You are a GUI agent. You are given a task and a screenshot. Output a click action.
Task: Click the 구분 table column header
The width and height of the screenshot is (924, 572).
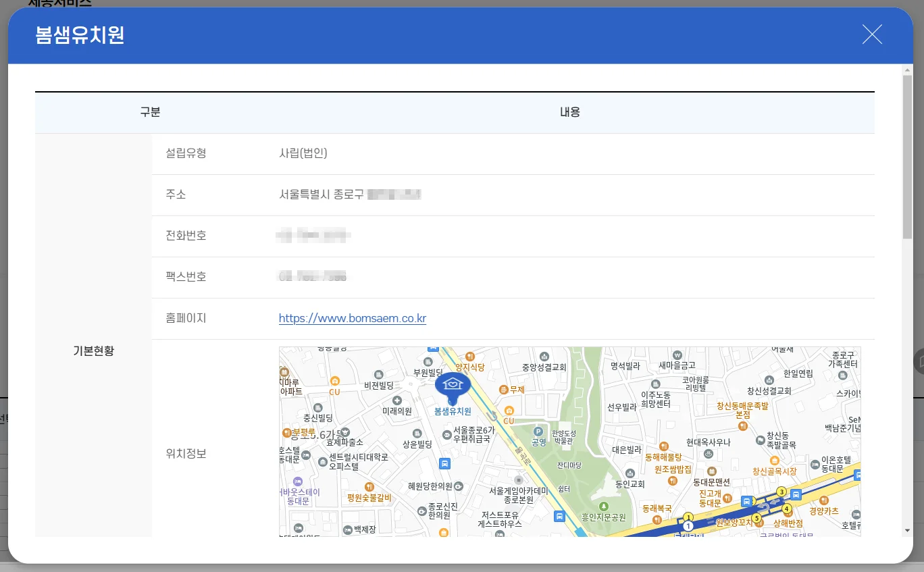click(149, 112)
